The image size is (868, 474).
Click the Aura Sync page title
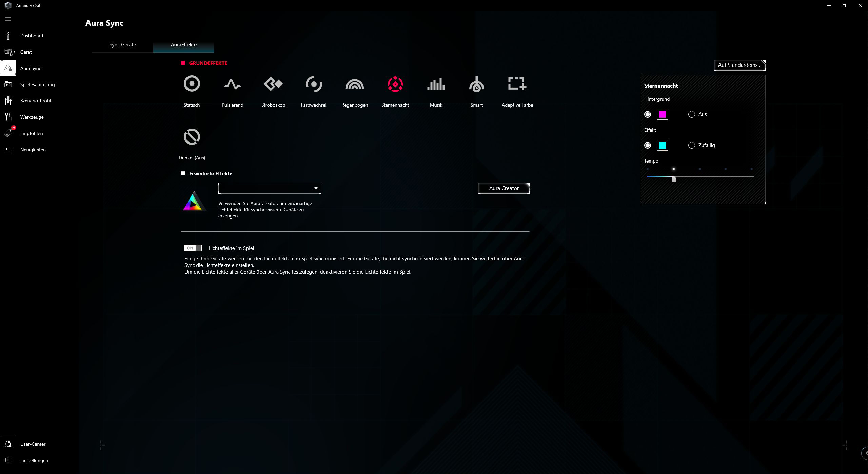104,23
